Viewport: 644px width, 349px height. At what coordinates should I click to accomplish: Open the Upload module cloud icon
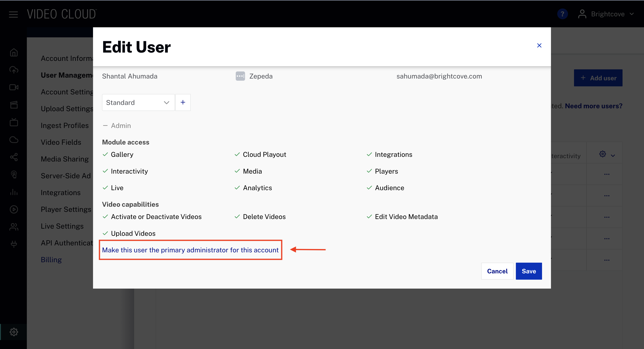pos(14,70)
